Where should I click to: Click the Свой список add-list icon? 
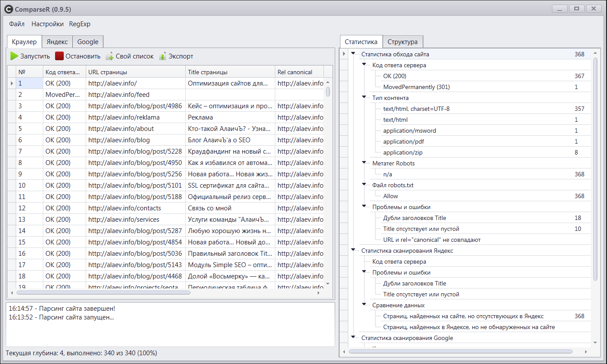[x=110, y=56]
